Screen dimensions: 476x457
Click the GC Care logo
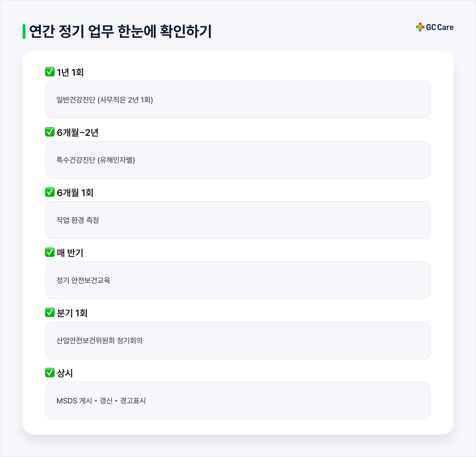[x=434, y=27]
